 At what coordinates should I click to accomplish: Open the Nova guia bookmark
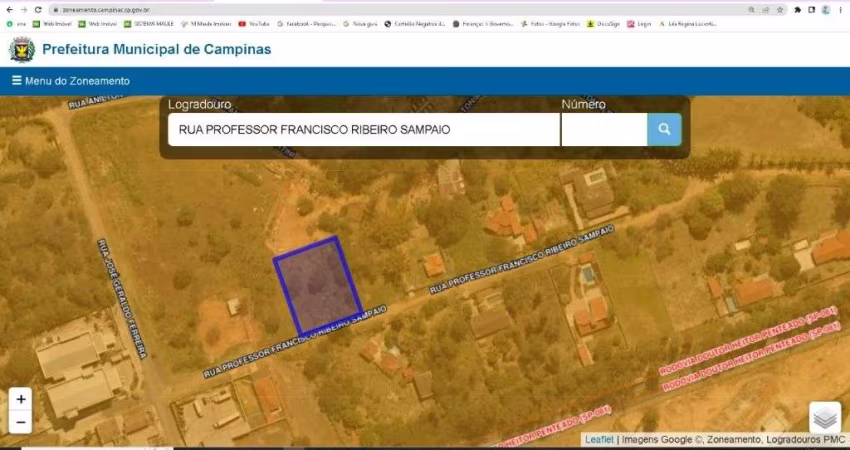[360, 24]
